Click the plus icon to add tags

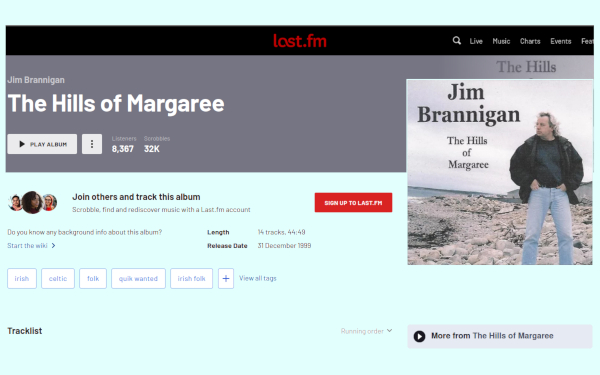click(226, 279)
